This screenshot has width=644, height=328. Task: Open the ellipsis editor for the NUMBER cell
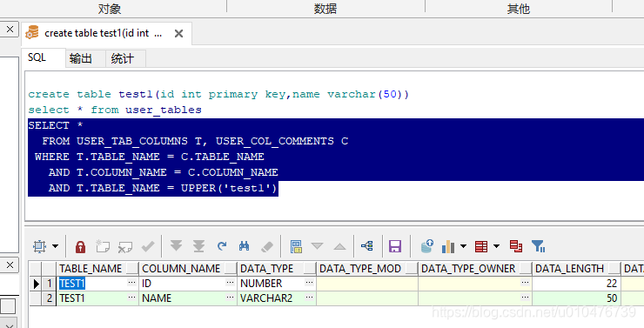pyautogui.click(x=309, y=283)
